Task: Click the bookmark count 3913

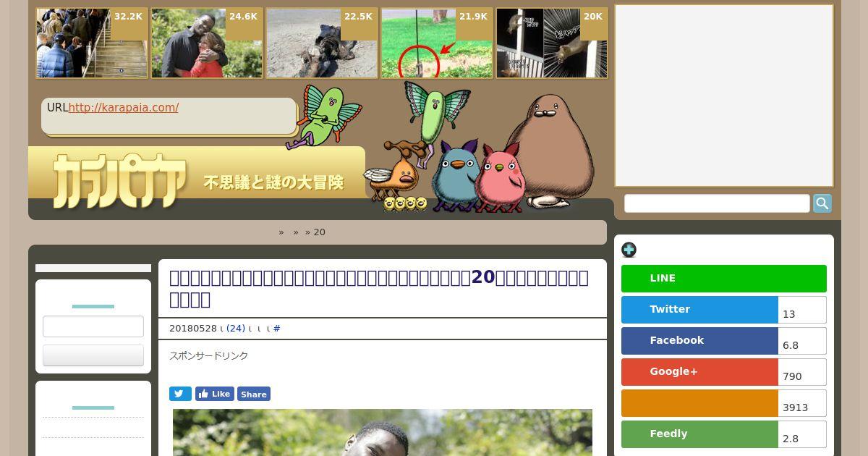Action: pos(802,403)
